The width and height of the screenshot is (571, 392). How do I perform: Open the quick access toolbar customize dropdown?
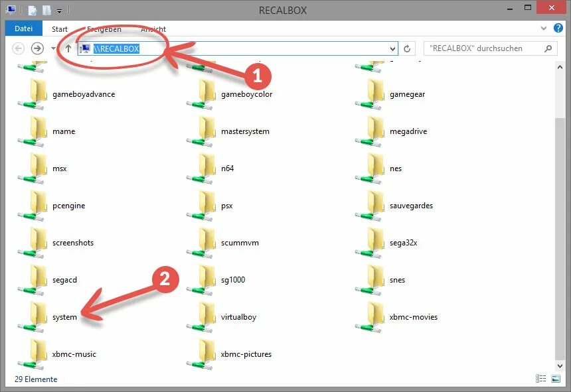[x=59, y=11]
